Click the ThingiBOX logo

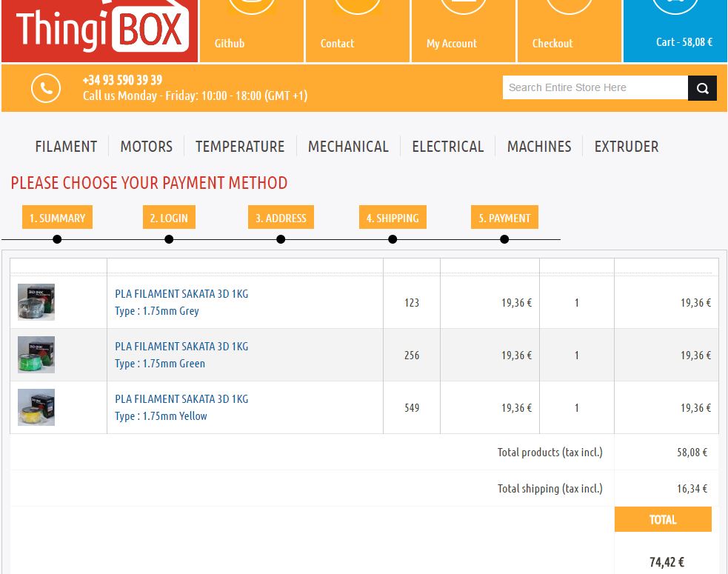pyautogui.click(x=100, y=30)
